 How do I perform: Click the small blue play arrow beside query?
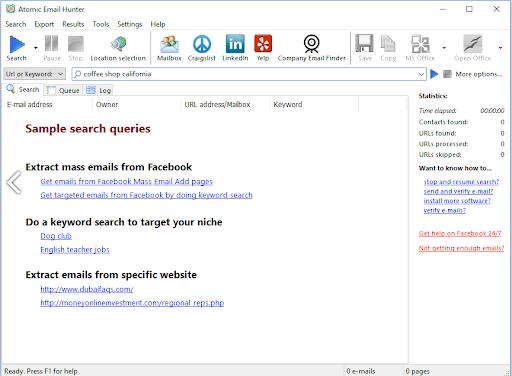click(434, 74)
